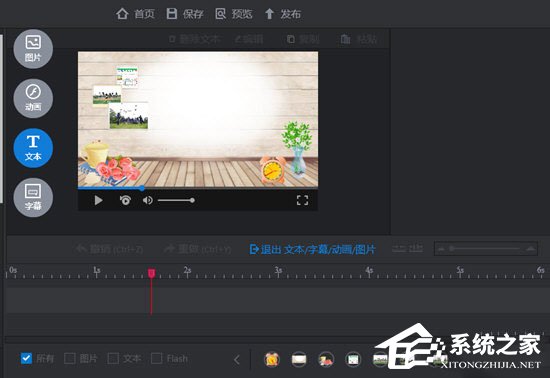Click the left chevron in asset strip
550x378 pixels.
tap(237, 359)
